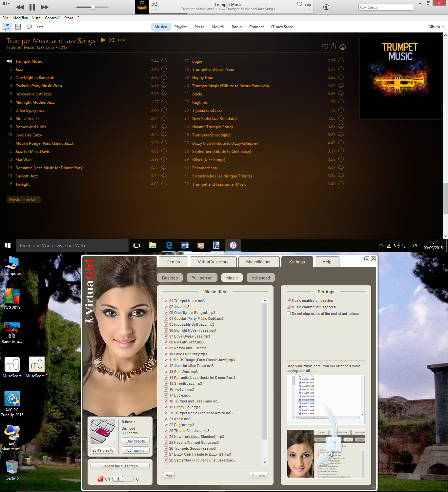Viewport: 448px width, 492px height.
Task: Open Word from the taskbar
Action: pyautogui.click(x=185, y=245)
